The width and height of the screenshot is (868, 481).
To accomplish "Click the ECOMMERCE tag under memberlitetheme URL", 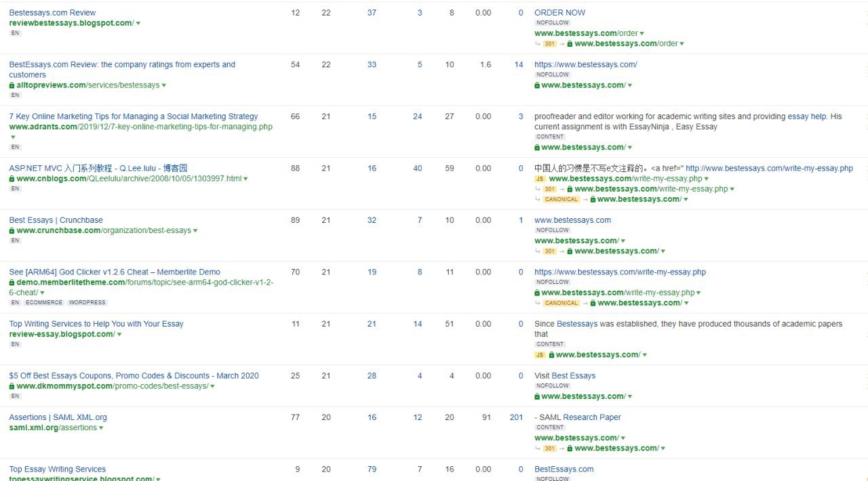I will coord(44,303).
